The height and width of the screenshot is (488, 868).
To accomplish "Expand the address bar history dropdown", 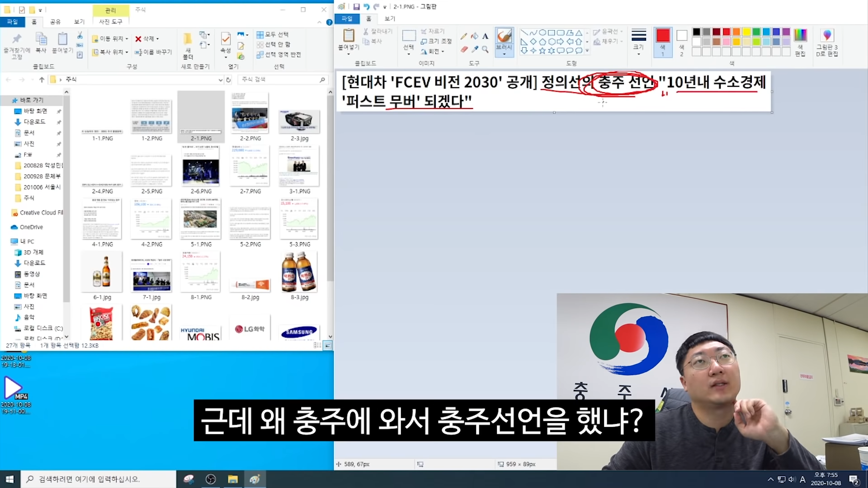I will click(x=220, y=80).
